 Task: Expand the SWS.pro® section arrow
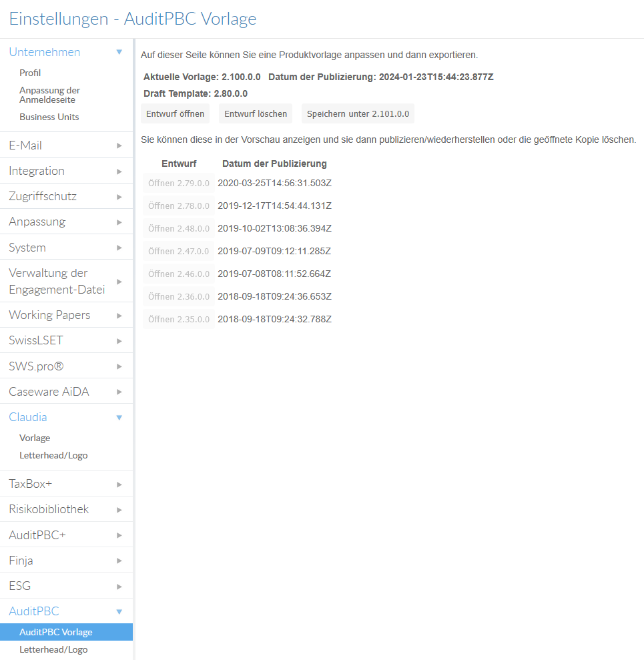(x=119, y=366)
